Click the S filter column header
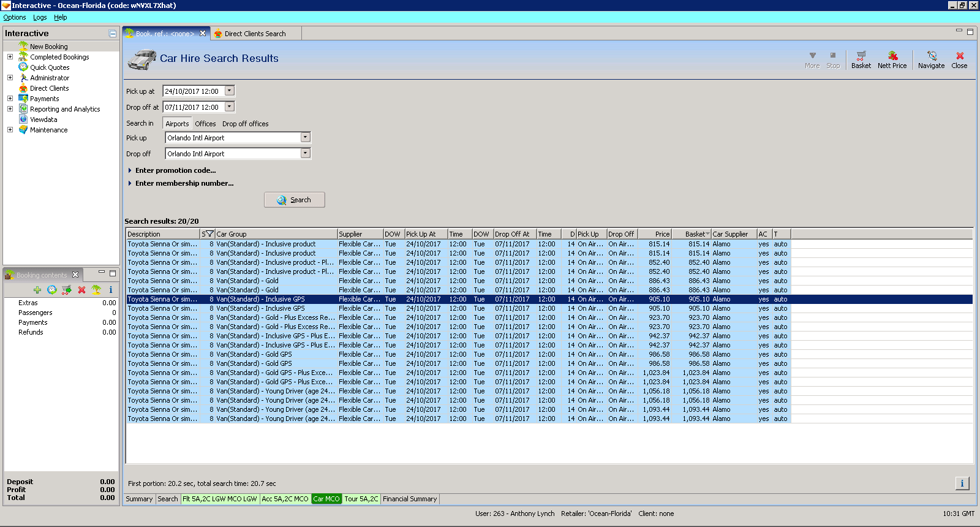 (208, 234)
